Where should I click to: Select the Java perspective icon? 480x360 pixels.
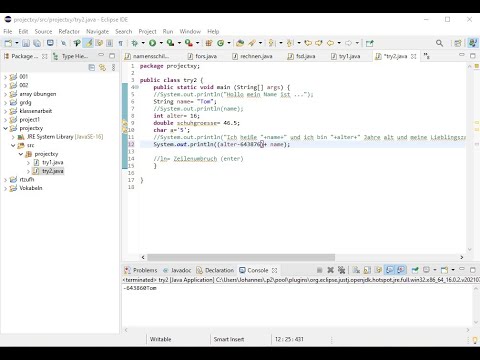(x=473, y=43)
